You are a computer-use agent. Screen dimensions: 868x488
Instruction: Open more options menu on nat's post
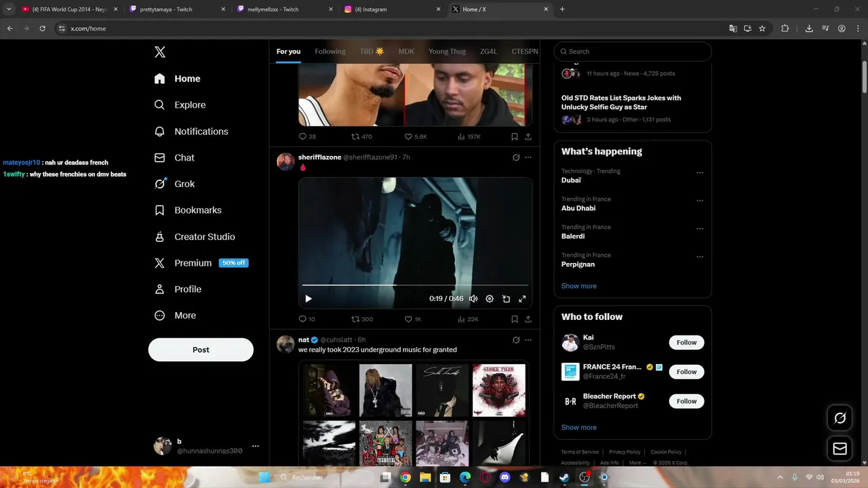[x=528, y=340]
